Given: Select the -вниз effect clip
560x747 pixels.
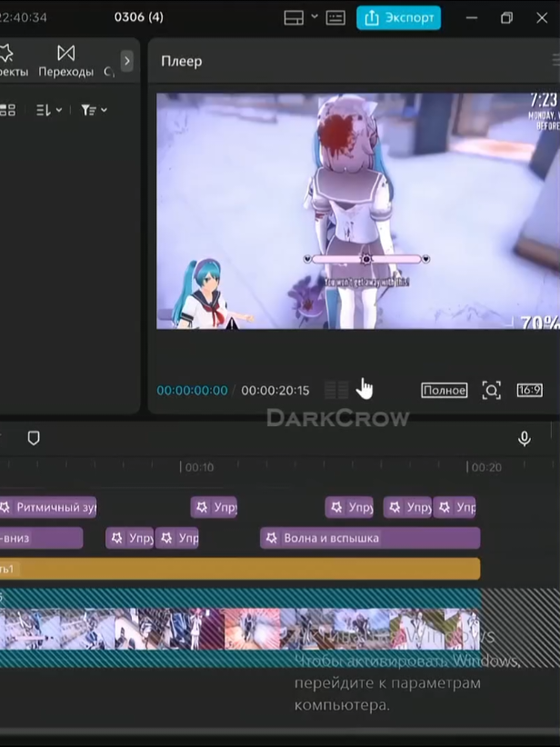Looking at the screenshot, I should [42, 538].
